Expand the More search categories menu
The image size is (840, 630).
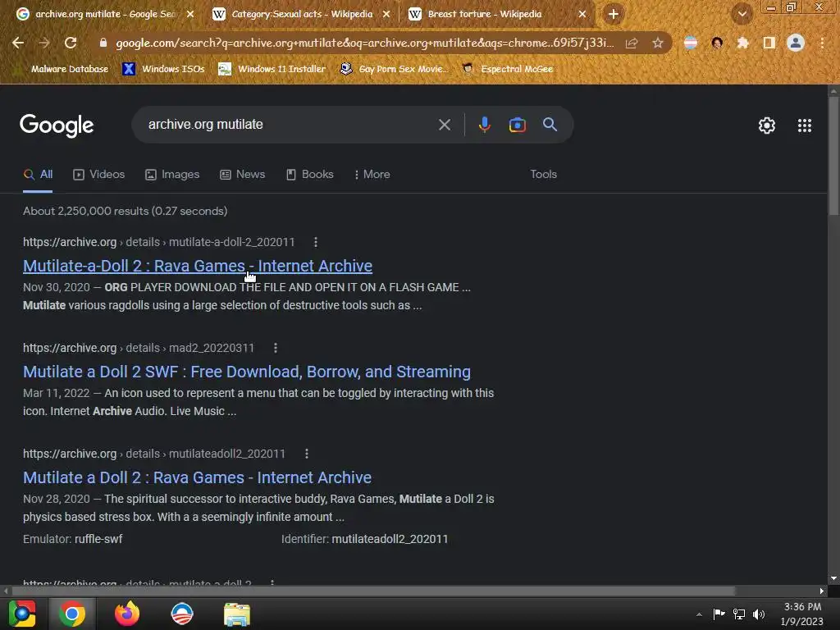click(372, 174)
